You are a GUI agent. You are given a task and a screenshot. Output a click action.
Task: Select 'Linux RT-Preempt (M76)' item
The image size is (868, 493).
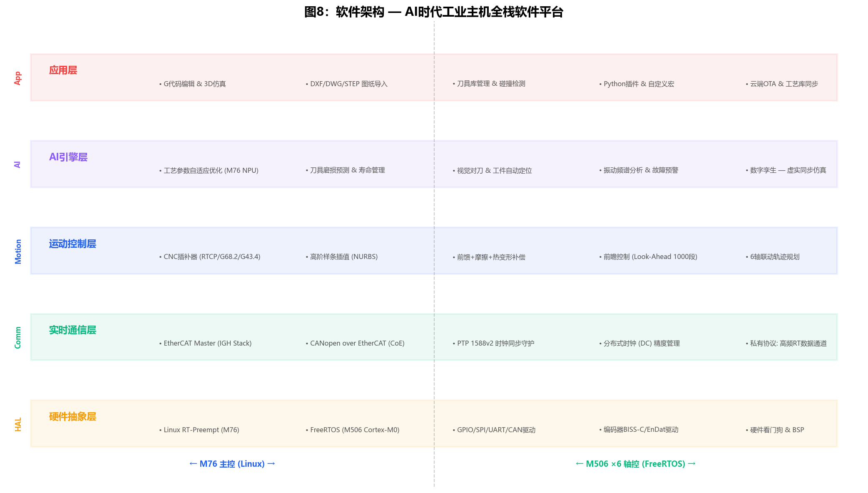(x=199, y=430)
